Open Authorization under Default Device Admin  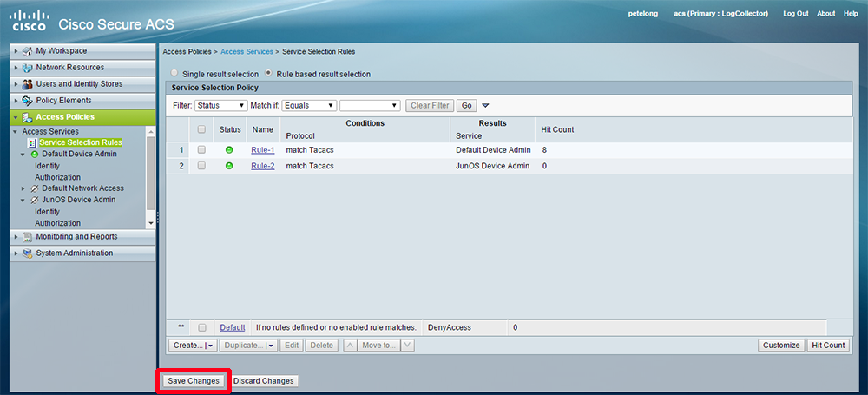pyautogui.click(x=57, y=177)
